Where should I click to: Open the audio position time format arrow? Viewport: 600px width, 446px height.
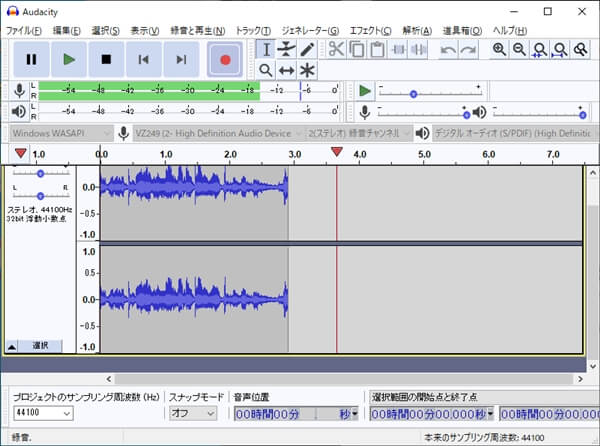(x=355, y=414)
